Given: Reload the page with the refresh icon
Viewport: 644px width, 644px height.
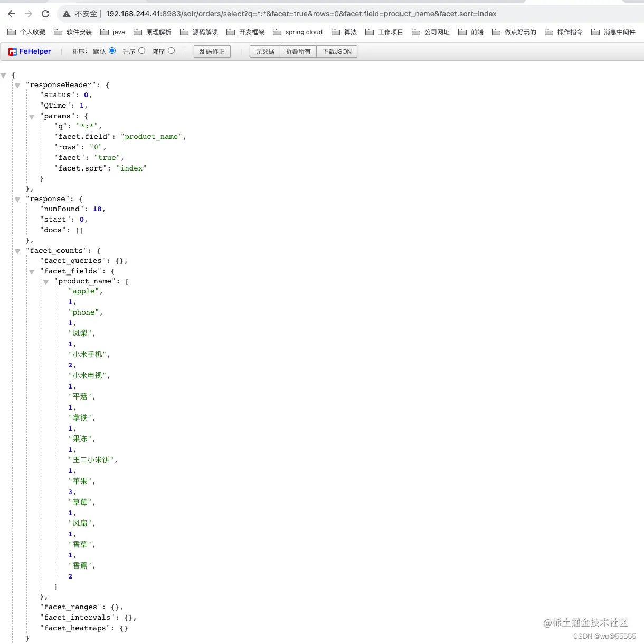Looking at the screenshot, I should coord(45,14).
